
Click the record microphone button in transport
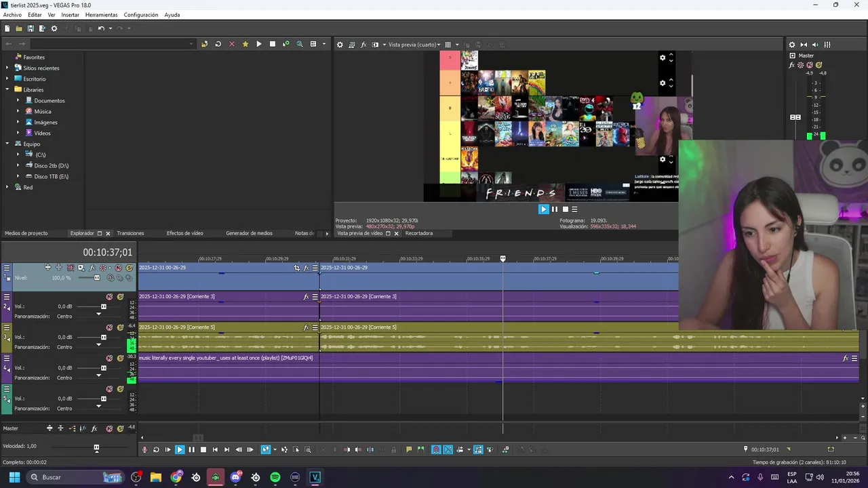click(144, 450)
